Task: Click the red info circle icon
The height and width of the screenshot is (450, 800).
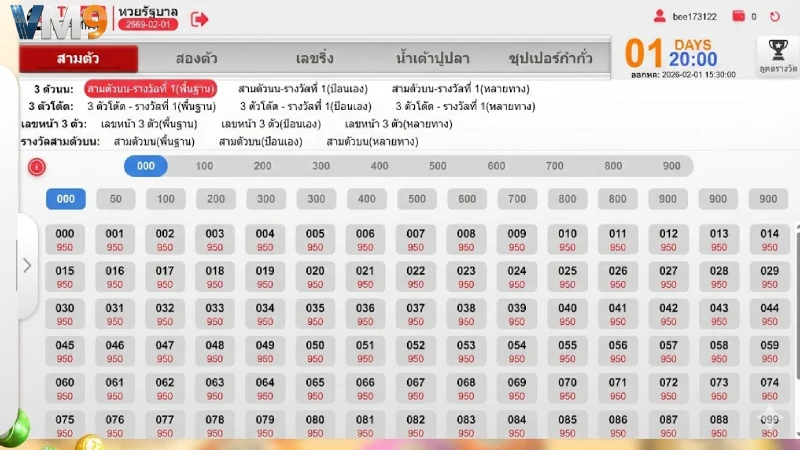Action: [x=37, y=167]
